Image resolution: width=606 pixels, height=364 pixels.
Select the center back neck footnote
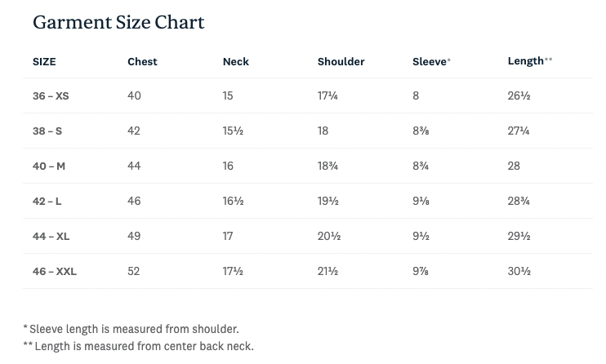(140, 347)
